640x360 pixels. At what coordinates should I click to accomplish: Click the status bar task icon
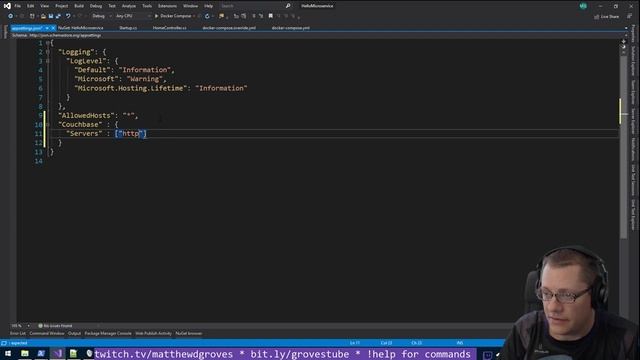[x=4, y=343]
